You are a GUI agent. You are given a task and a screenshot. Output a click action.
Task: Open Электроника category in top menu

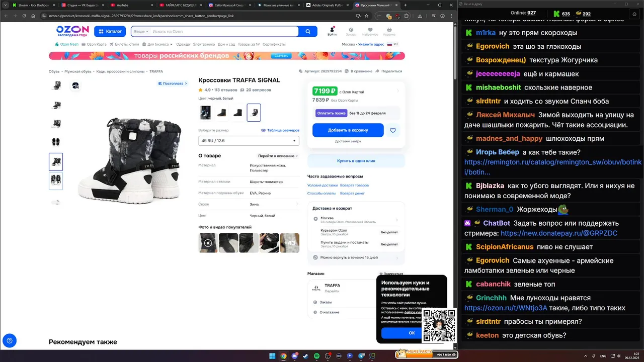point(204,44)
